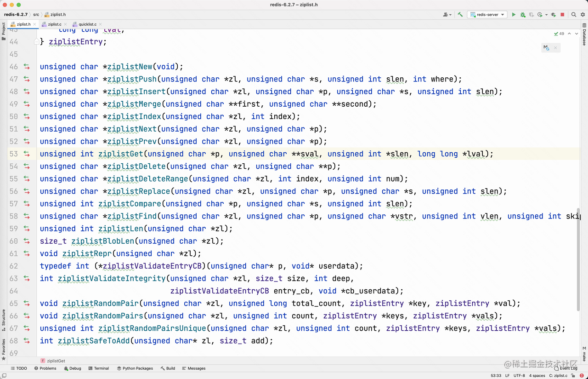Screen dimensions: 588x379
Task: Open the Problems tool window
Action: pyautogui.click(x=45, y=368)
